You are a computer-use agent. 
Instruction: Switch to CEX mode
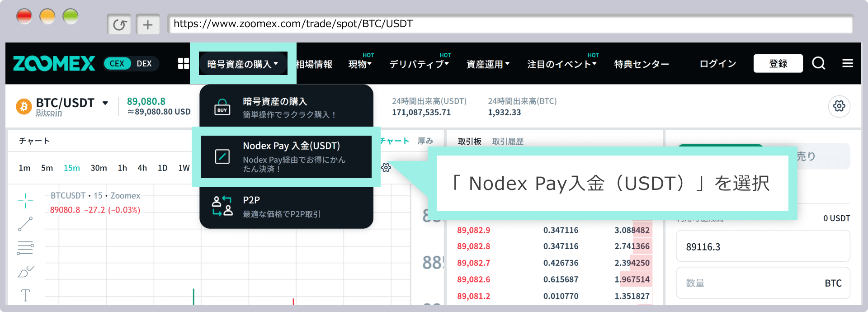pyautogui.click(x=117, y=64)
